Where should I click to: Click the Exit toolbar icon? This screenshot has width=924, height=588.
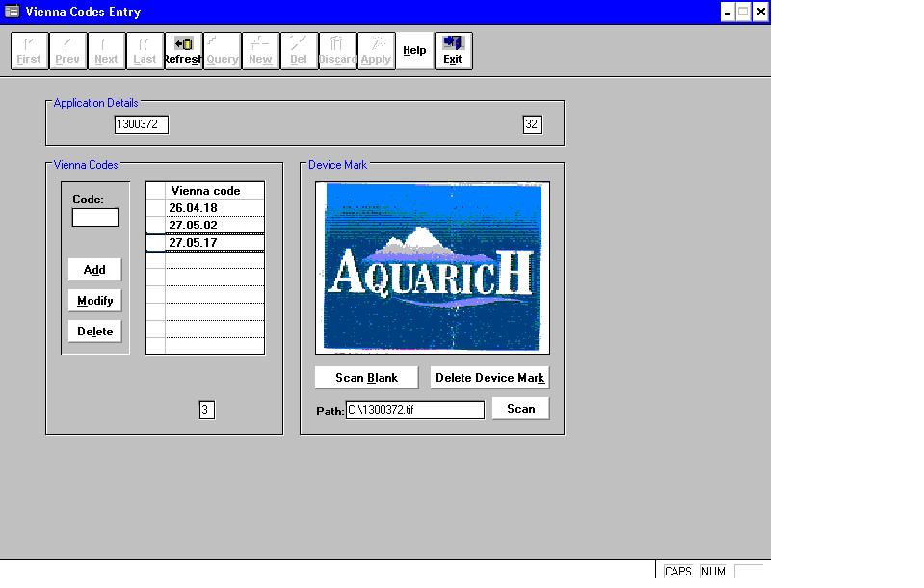click(x=453, y=51)
